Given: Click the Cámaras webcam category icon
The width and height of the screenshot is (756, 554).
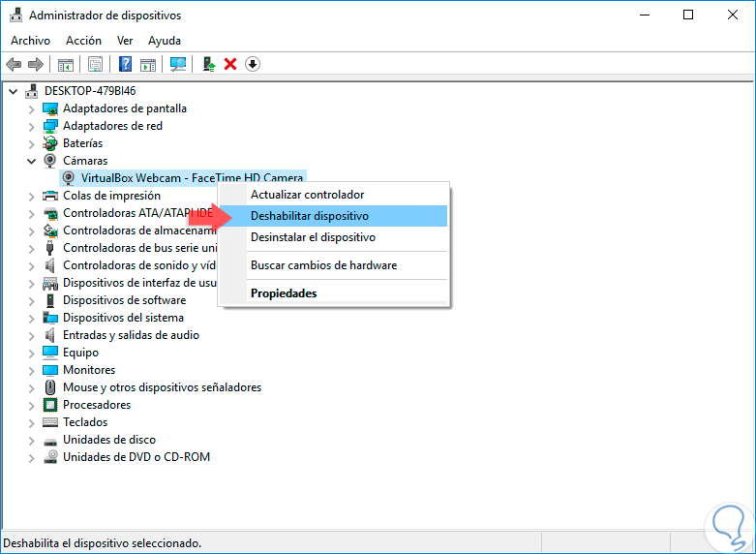Looking at the screenshot, I should pyautogui.click(x=50, y=161).
